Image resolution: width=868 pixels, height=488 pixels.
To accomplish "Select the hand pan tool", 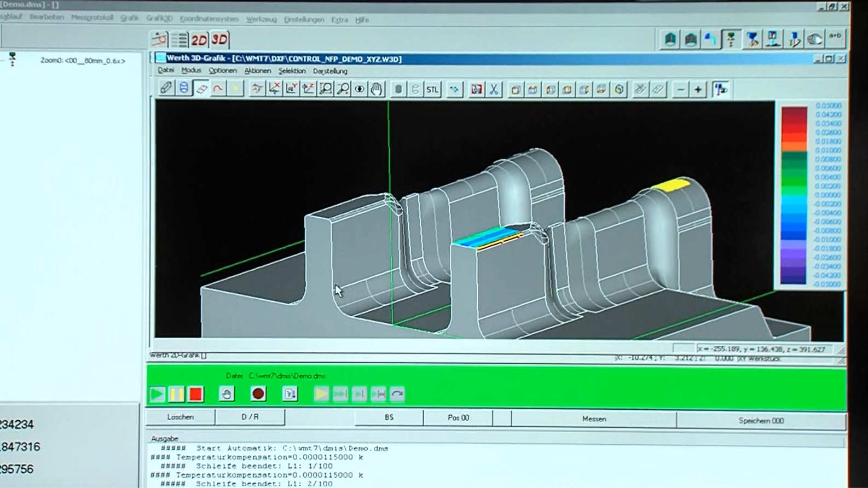I will [x=377, y=89].
